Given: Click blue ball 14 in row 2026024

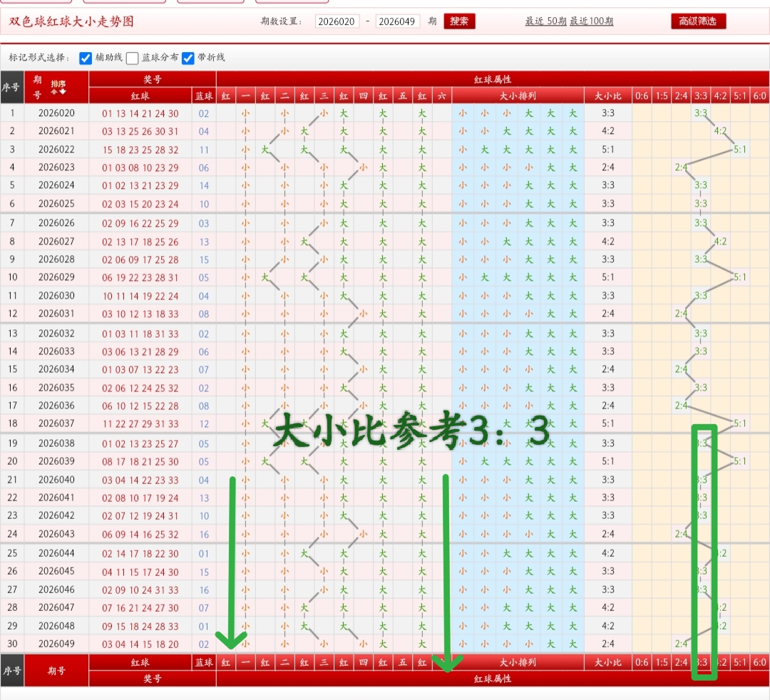Looking at the screenshot, I should 204,185.
